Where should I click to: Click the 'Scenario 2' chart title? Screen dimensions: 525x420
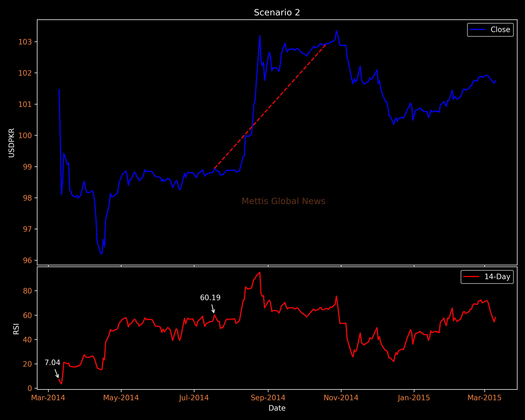277,12
